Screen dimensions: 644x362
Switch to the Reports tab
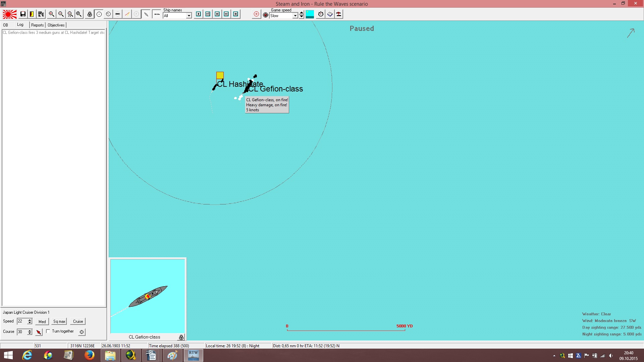[x=38, y=25]
